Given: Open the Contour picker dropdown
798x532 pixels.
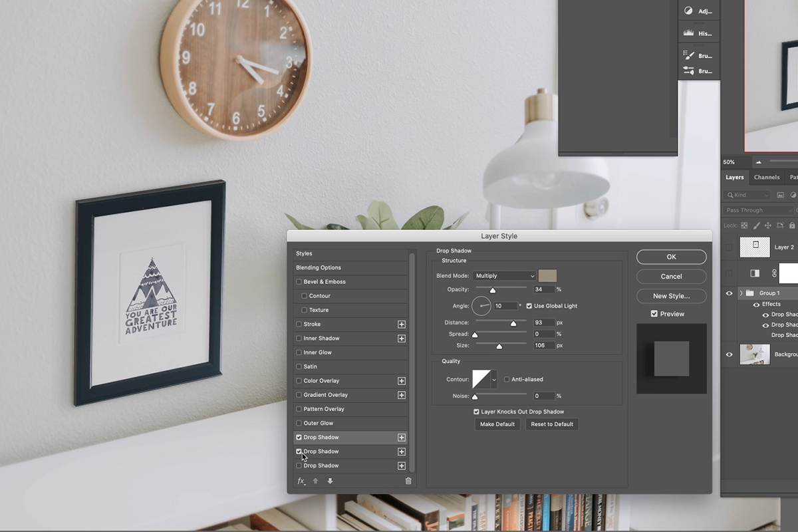Looking at the screenshot, I should pyautogui.click(x=493, y=378).
